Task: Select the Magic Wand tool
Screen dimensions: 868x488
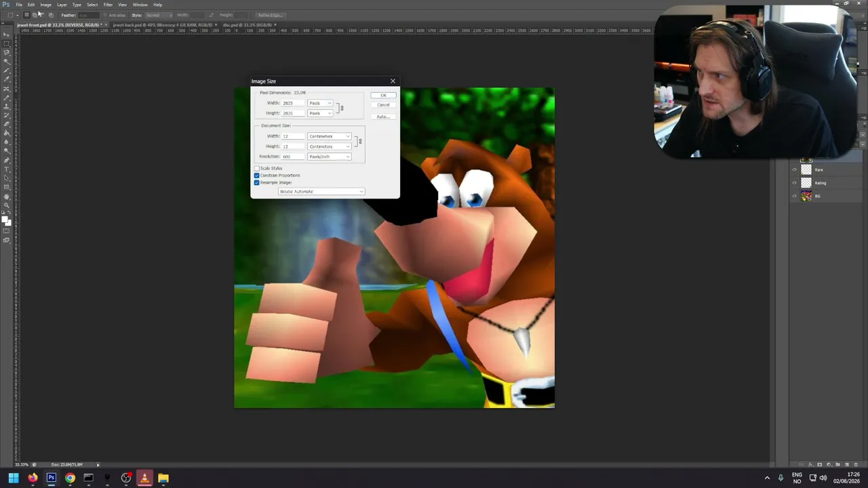Action: point(7,61)
